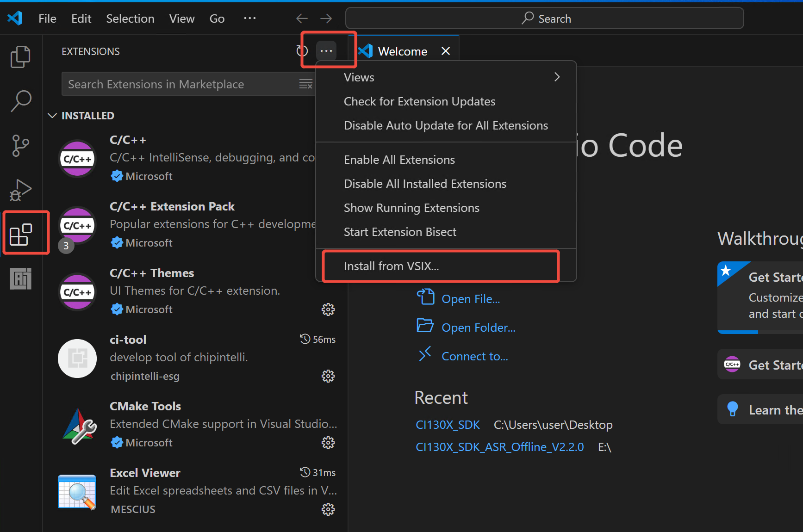The width and height of the screenshot is (803, 532).
Task: Select Install from VSIX... menu entry
Action: coord(391,266)
